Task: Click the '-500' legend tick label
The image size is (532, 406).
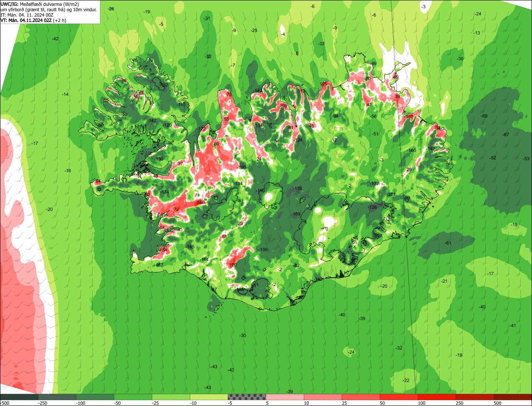Action: pyautogui.click(x=5, y=403)
